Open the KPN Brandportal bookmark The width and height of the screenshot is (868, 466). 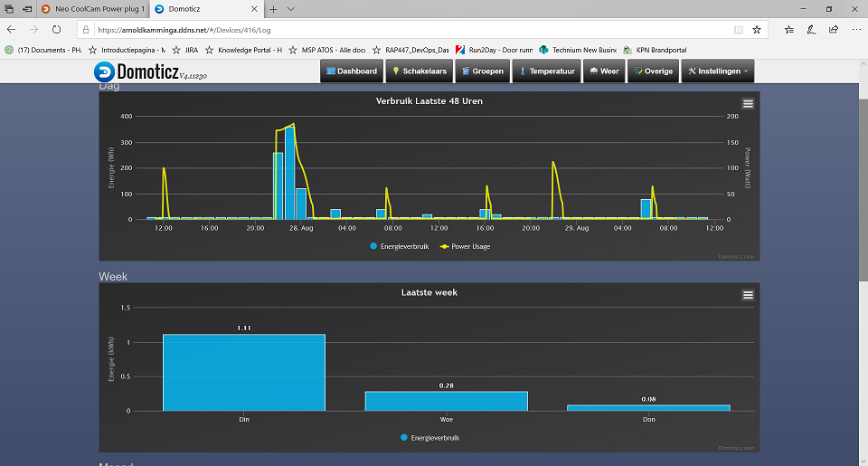point(655,50)
